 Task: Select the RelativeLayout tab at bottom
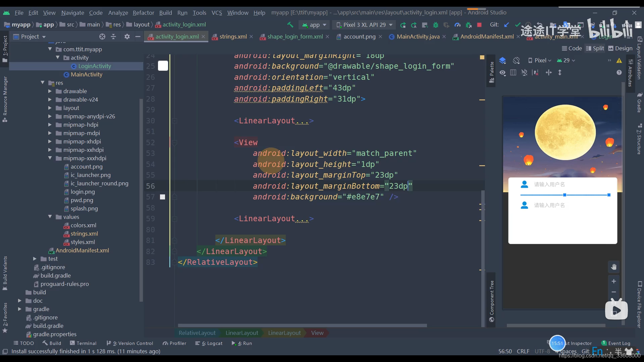(x=197, y=333)
